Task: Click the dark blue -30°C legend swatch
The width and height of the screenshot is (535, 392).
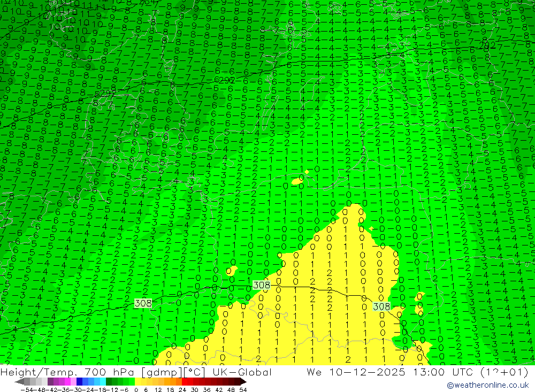Action: click(x=79, y=381)
